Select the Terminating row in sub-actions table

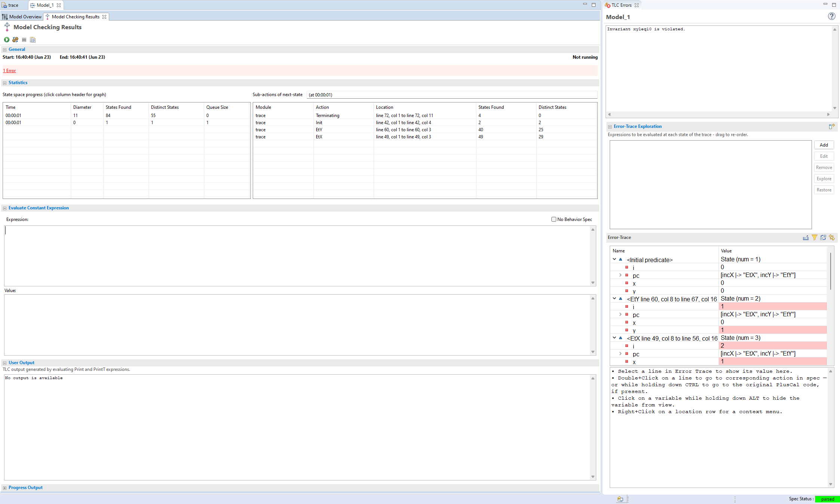pyautogui.click(x=425, y=116)
